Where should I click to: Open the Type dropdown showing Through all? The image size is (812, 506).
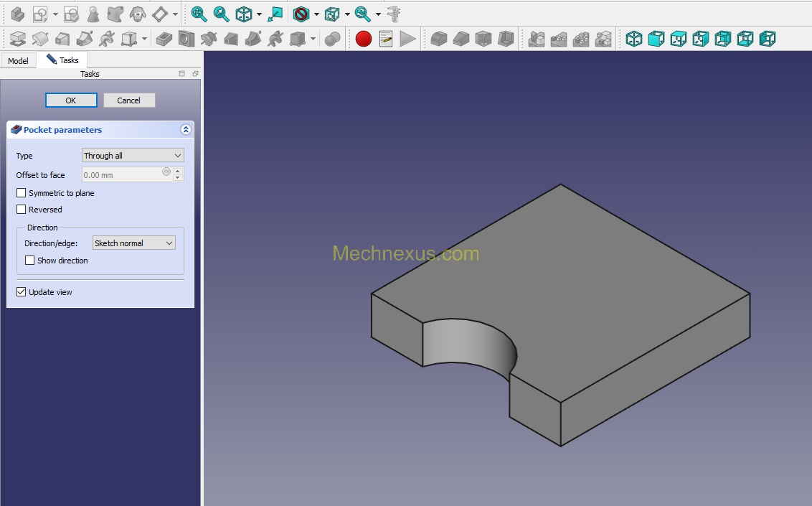pyautogui.click(x=133, y=155)
